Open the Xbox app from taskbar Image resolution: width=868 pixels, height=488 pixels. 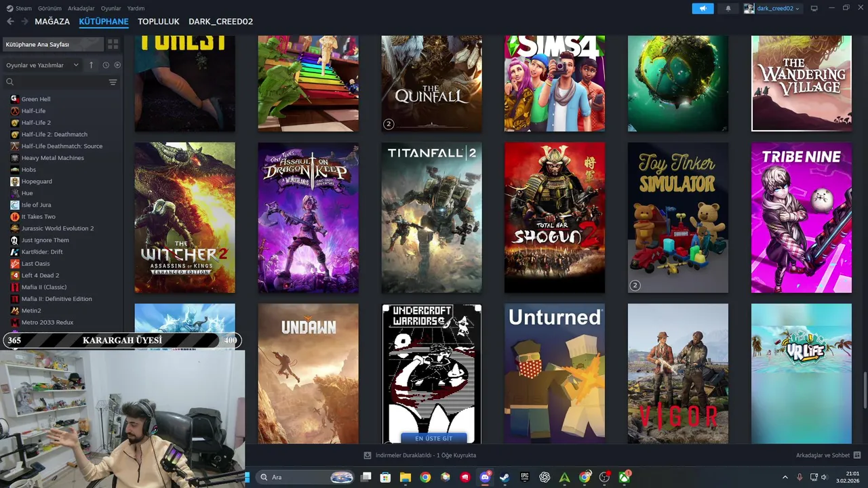pos(625,477)
